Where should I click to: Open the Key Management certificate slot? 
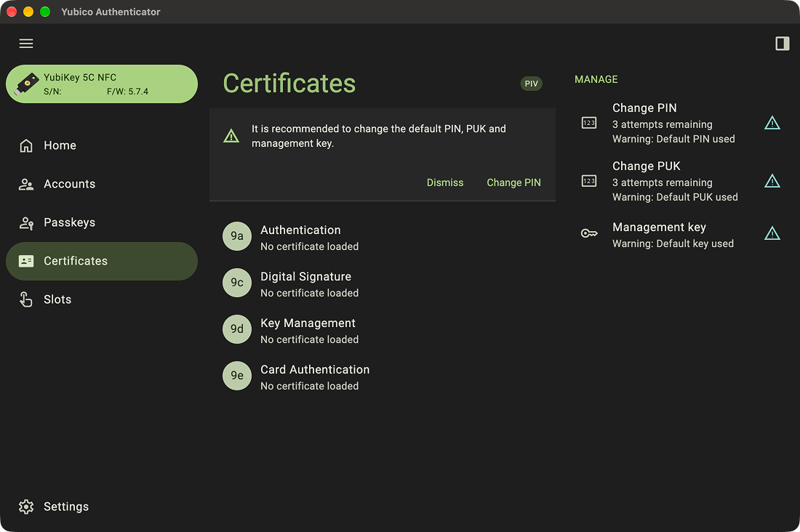(383, 330)
